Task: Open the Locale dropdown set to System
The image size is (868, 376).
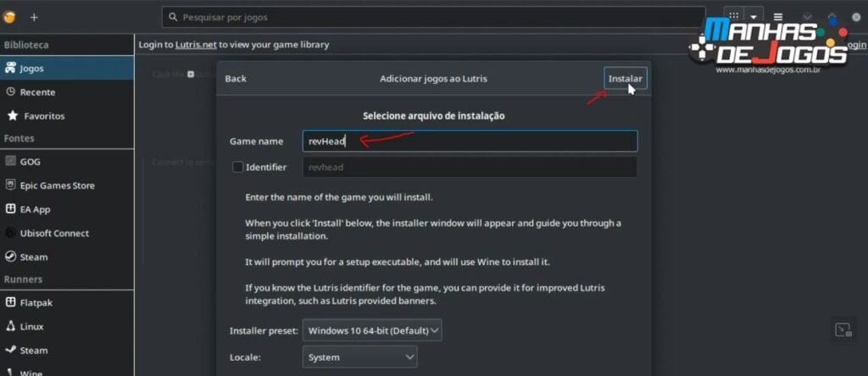Action: click(x=359, y=357)
